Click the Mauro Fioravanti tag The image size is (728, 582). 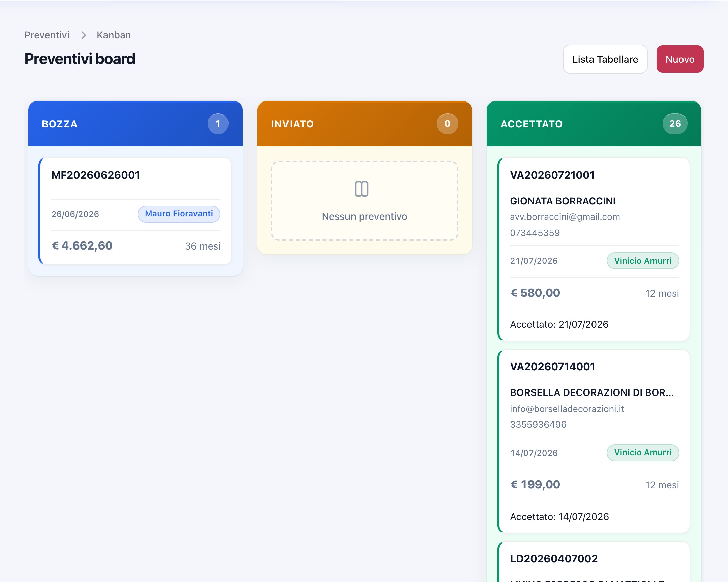[179, 214]
